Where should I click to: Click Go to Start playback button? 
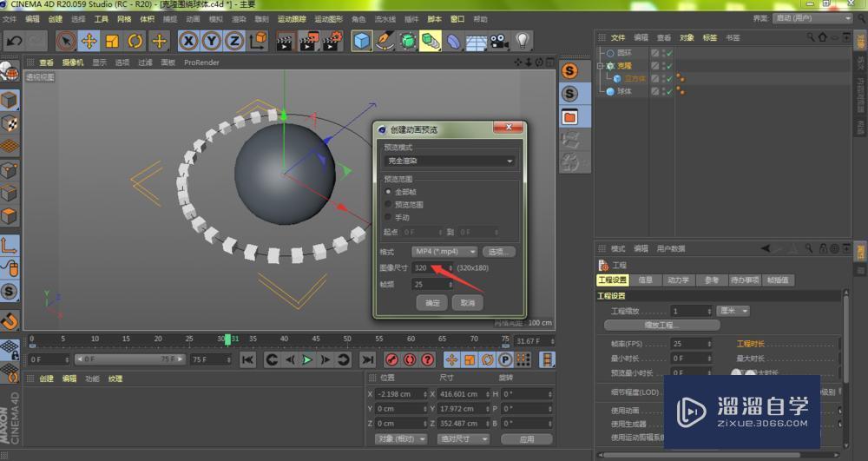point(247,359)
